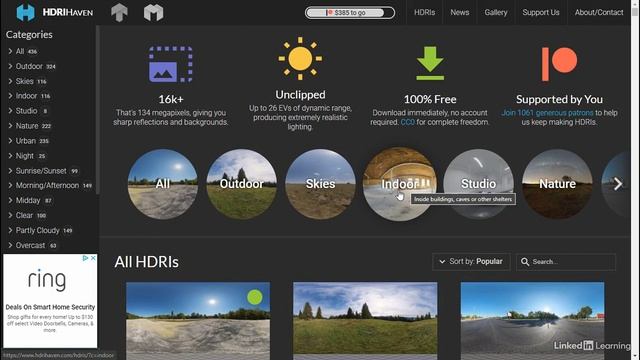Screen dimensions: 640x360
Task: Open the News menu item
Action: 460,12
